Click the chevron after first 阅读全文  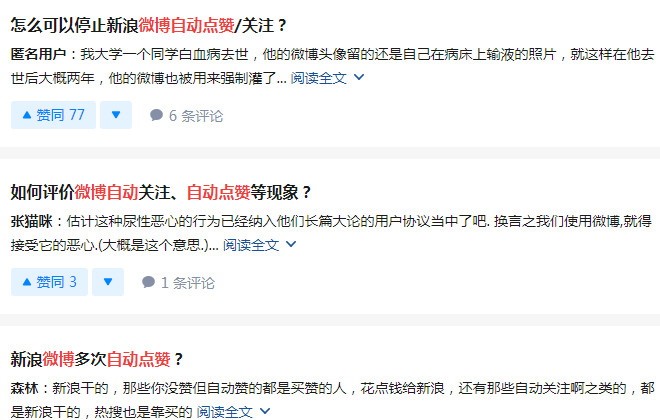click(x=359, y=77)
